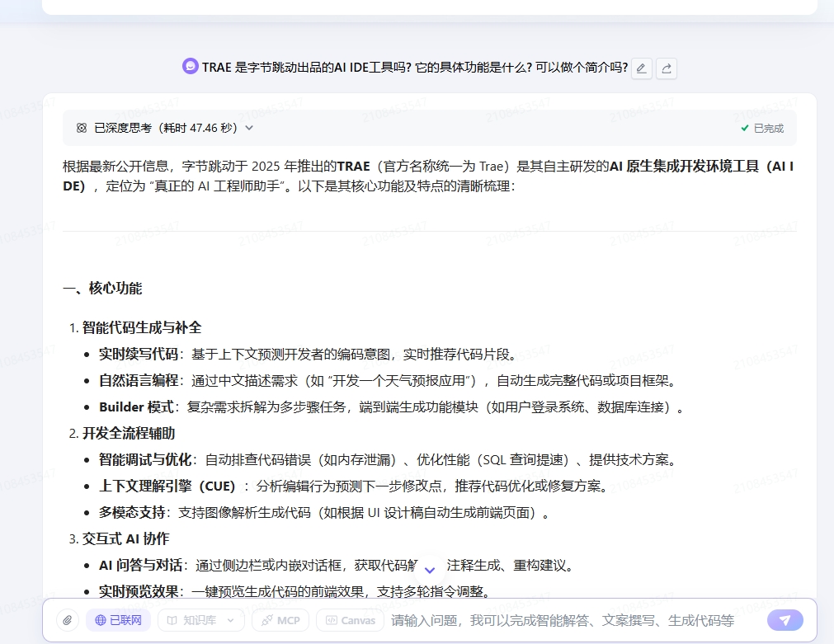The height and width of the screenshot is (644, 834).
Task: Click the 智能调试与优化 bullet text
Action: tap(145, 459)
